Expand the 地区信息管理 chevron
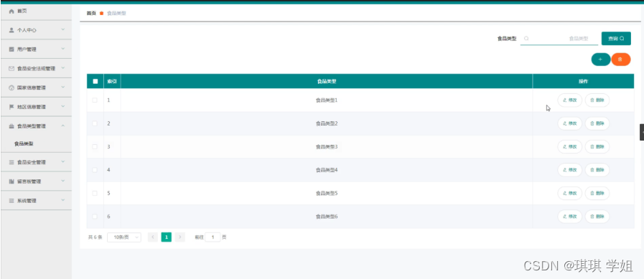This screenshot has width=644, height=279. [63, 107]
